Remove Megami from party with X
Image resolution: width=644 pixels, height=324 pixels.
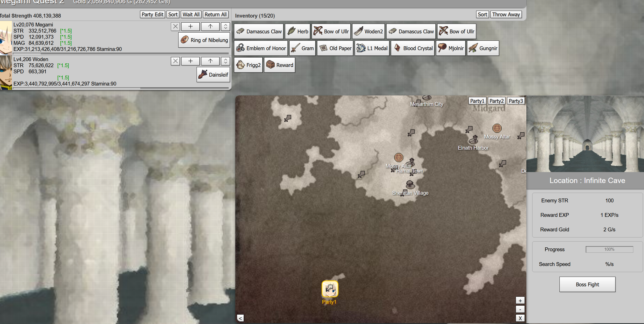175,26
